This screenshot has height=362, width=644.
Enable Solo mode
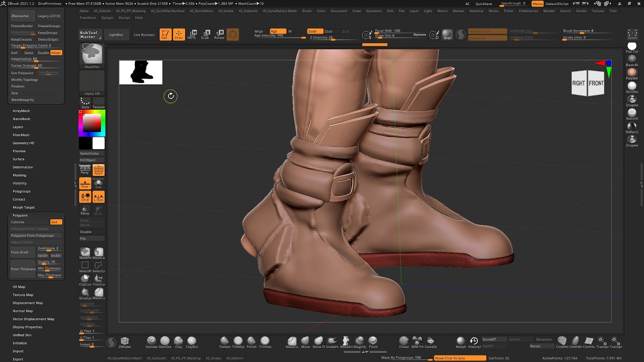[99, 184]
